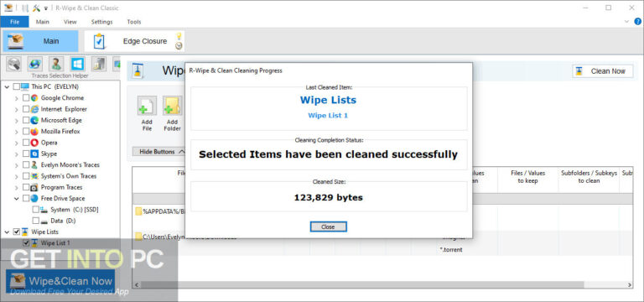The width and height of the screenshot is (644, 302).
Task: Click the blue help question mark icon
Action: pos(637,22)
